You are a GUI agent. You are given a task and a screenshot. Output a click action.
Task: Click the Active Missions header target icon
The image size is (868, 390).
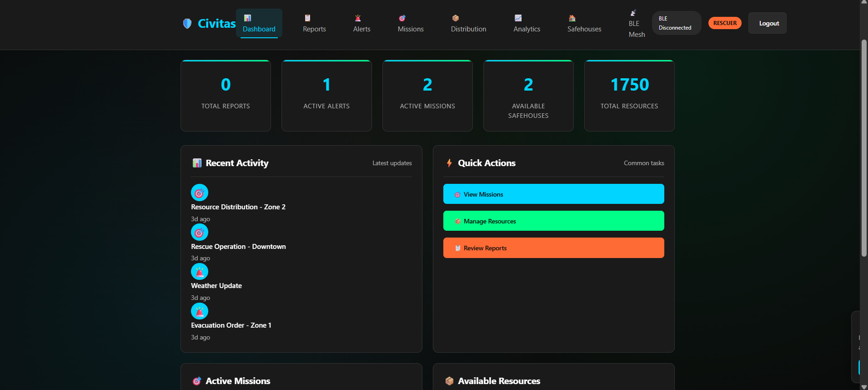pyautogui.click(x=197, y=381)
